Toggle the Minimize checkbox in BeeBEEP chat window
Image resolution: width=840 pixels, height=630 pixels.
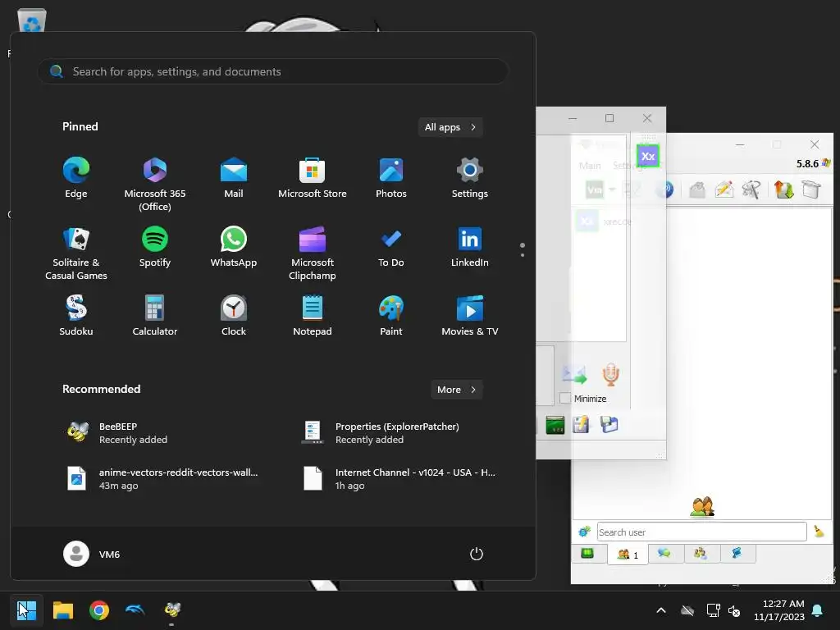point(564,399)
